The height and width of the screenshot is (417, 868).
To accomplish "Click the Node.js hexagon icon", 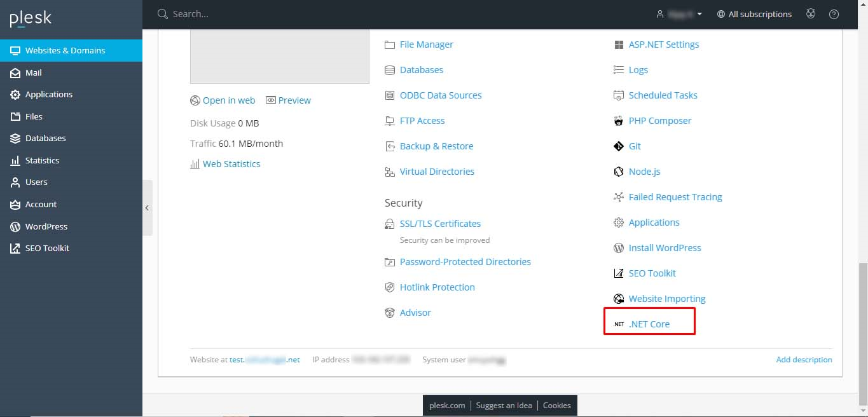I will (x=618, y=172).
